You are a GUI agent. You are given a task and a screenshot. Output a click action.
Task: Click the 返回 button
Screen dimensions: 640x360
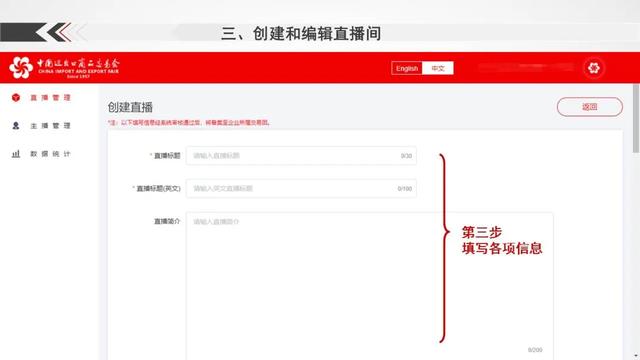click(x=590, y=107)
